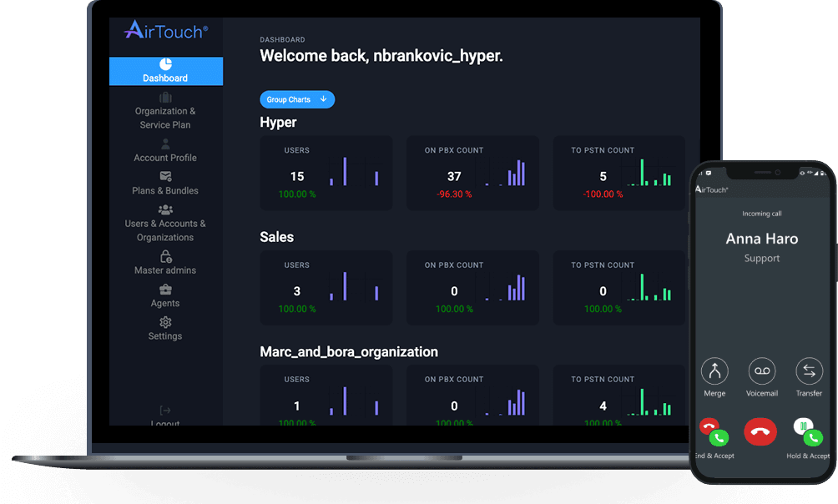Open the Agents briefcase icon
Screen dimensions: 838x504
164,290
